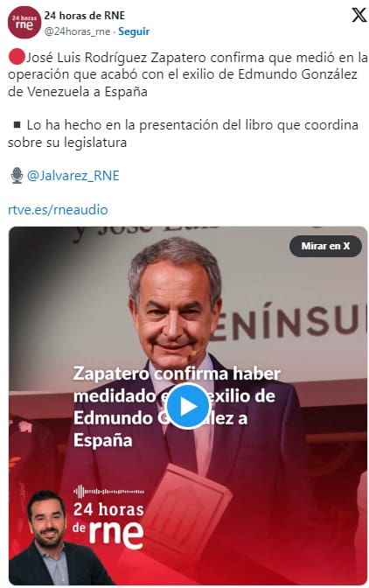Screen dimensions: 369x588
Task: Click the second paragraph about the book presentation
Action: click(x=184, y=134)
